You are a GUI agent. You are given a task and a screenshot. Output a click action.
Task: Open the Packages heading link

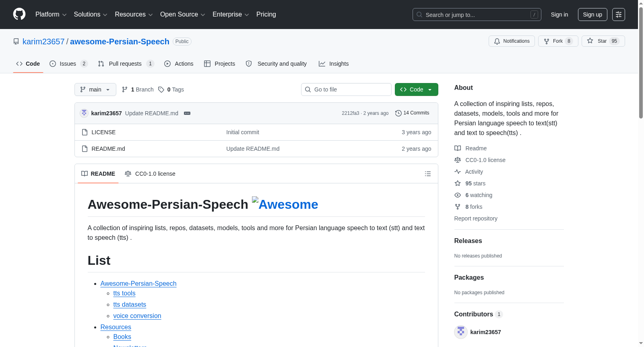(469, 277)
